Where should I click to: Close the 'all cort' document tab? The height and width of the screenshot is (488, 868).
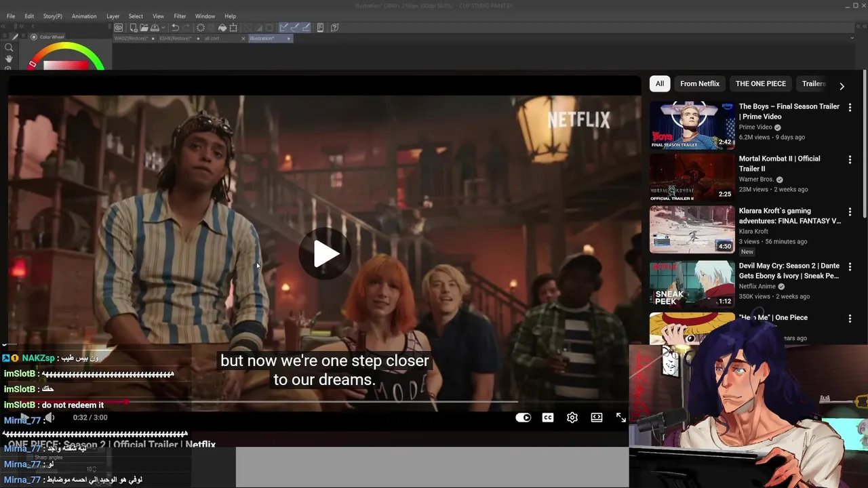(243, 39)
